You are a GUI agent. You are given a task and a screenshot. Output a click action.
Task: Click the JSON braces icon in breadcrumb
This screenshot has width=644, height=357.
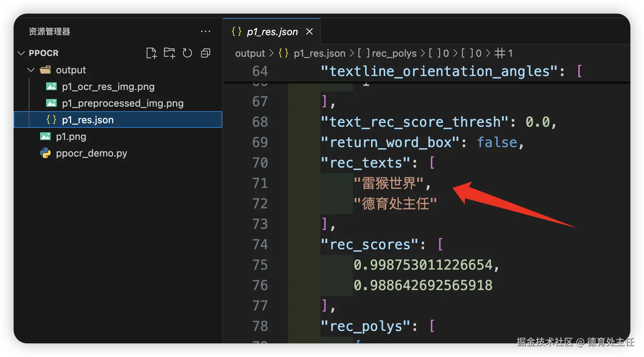click(283, 53)
